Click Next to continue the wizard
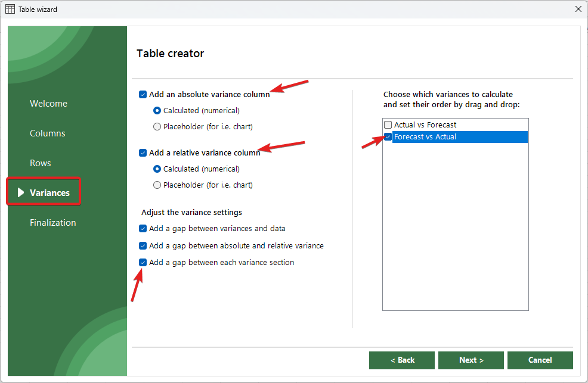Image resolution: width=588 pixels, height=383 pixels. click(x=471, y=360)
